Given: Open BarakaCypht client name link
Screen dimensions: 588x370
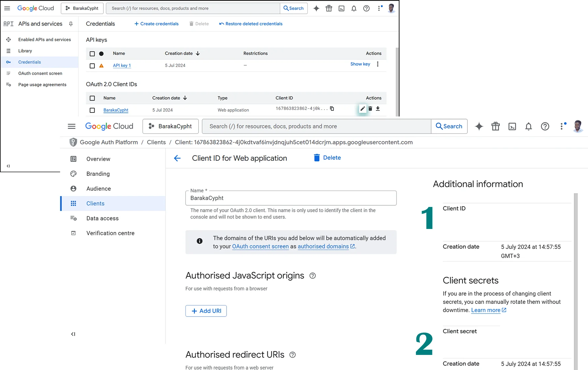Looking at the screenshot, I should [116, 110].
